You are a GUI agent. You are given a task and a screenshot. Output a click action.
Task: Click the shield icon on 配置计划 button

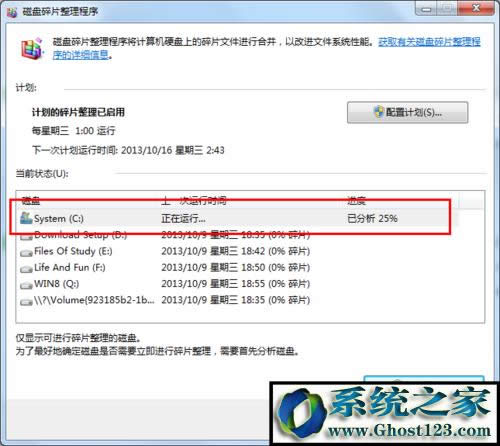pyautogui.click(x=379, y=112)
